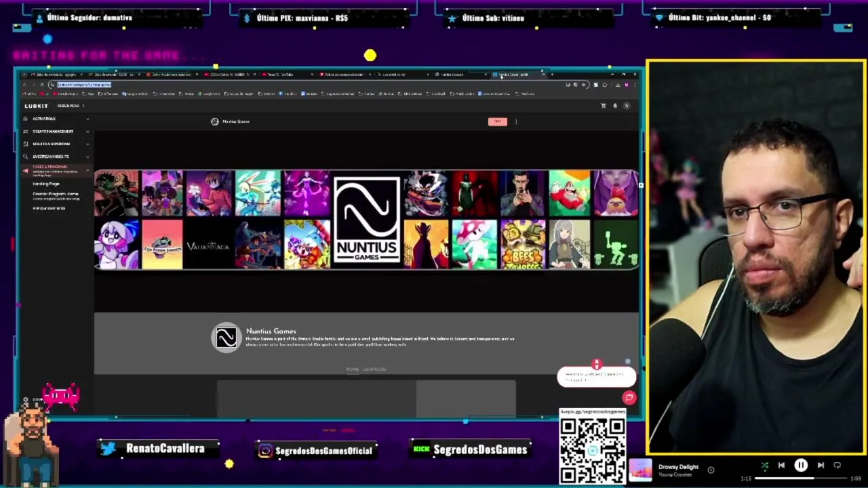
Task: Click the music player progress bar
Action: coord(801,479)
